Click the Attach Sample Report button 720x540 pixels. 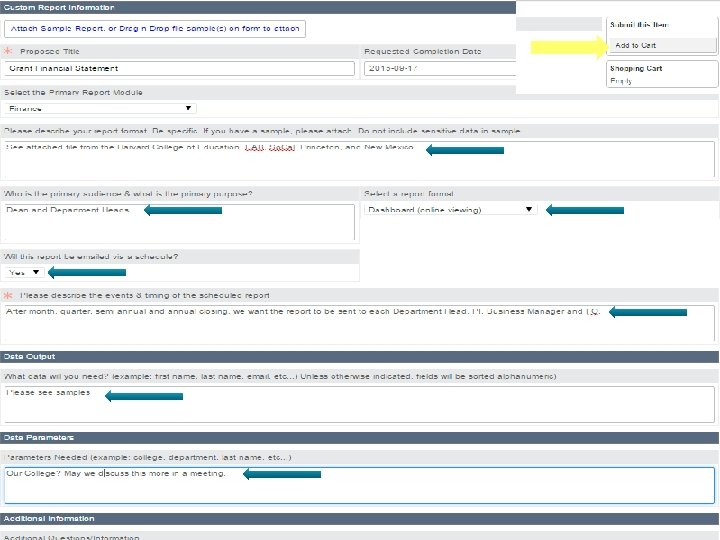(x=155, y=28)
